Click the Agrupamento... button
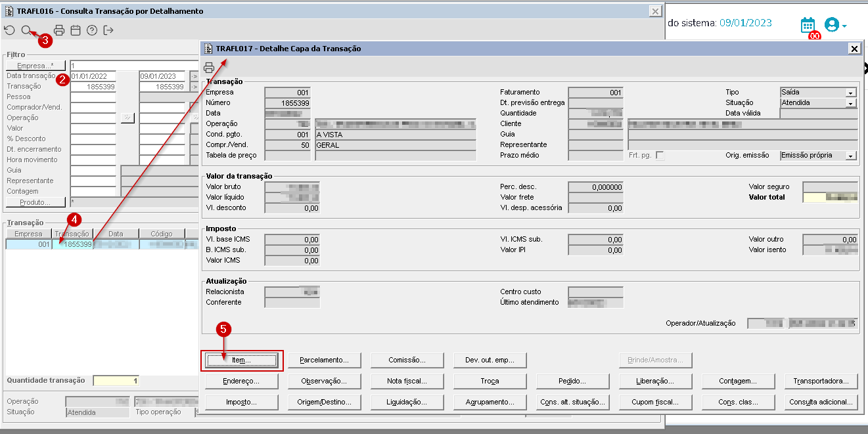Image resolution: width=868 pixels, height=434 pixels. [x=490, y=402]
